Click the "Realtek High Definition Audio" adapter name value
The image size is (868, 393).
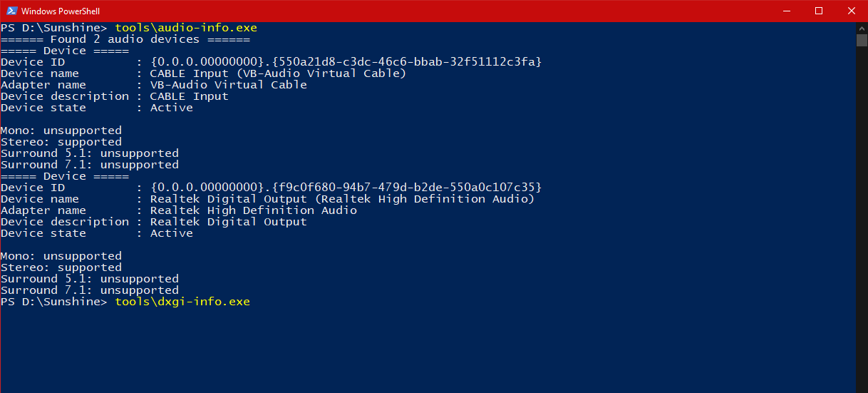[253, 210]
